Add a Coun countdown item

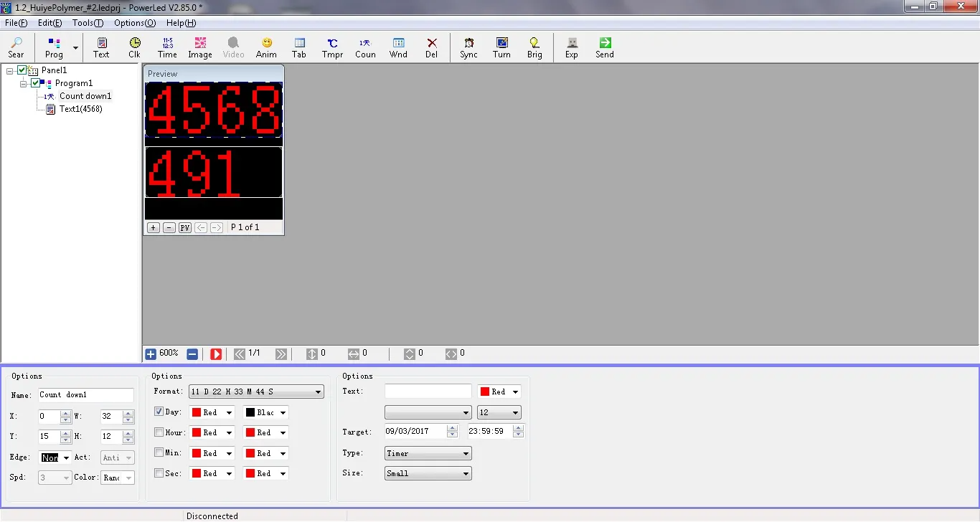click(x=365, y=47)
